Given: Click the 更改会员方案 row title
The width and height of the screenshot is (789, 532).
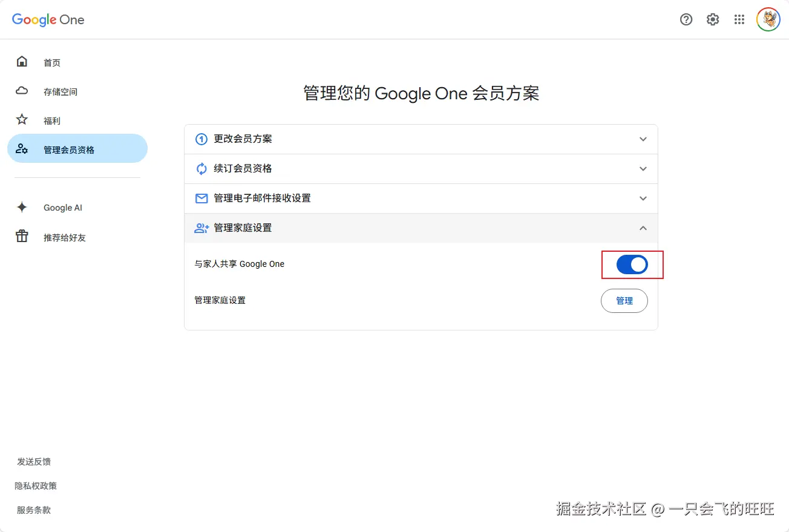Looking at the screenshot, I should pos(243,139).
